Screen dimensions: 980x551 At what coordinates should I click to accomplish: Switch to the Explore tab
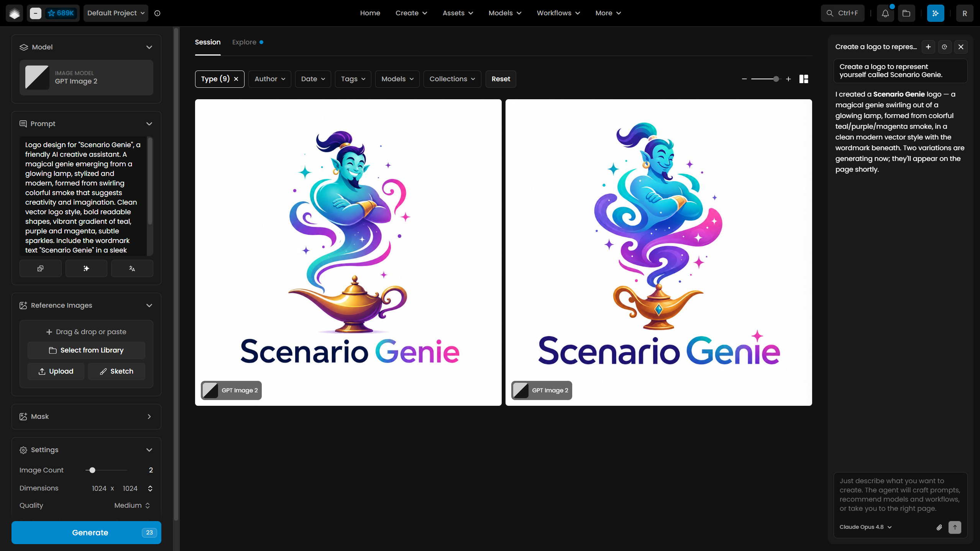point(248,42)
